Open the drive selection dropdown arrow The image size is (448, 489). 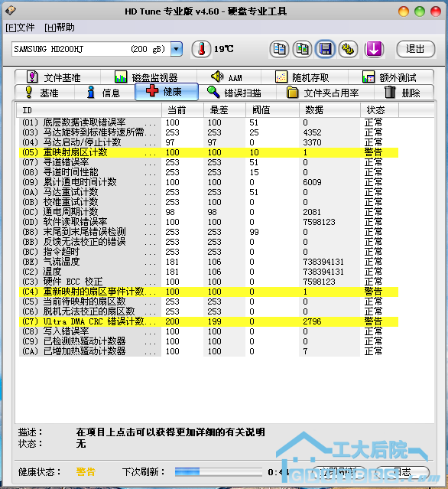pos(177,49)
